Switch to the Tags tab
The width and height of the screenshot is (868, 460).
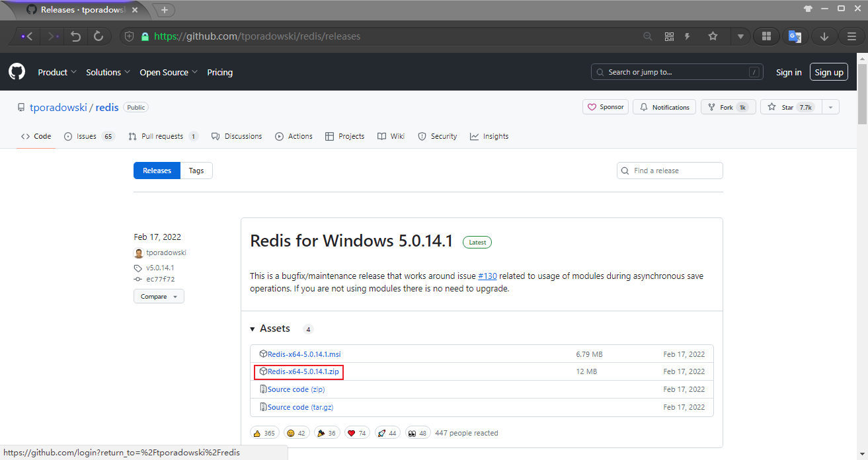[x=196, y=170]
